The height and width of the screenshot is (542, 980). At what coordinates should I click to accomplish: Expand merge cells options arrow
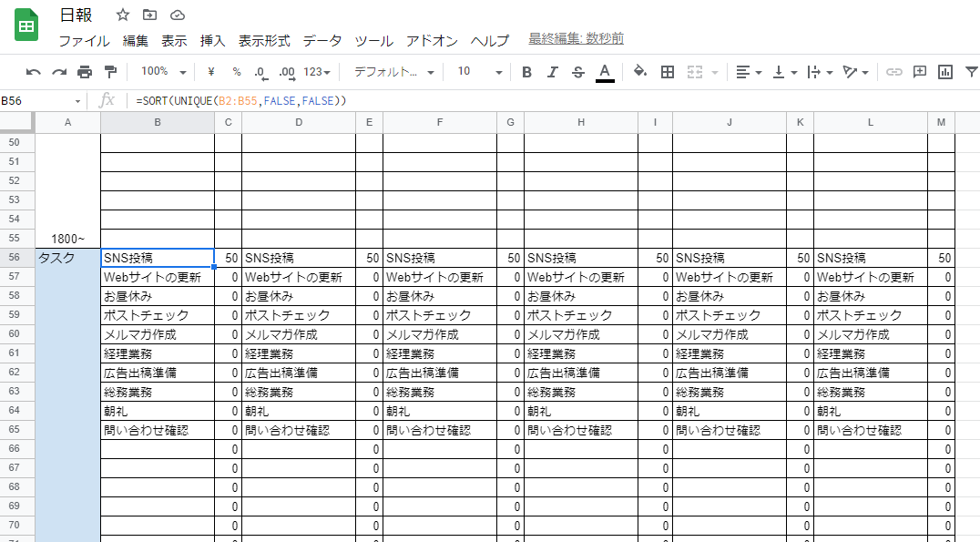point(715,73)
